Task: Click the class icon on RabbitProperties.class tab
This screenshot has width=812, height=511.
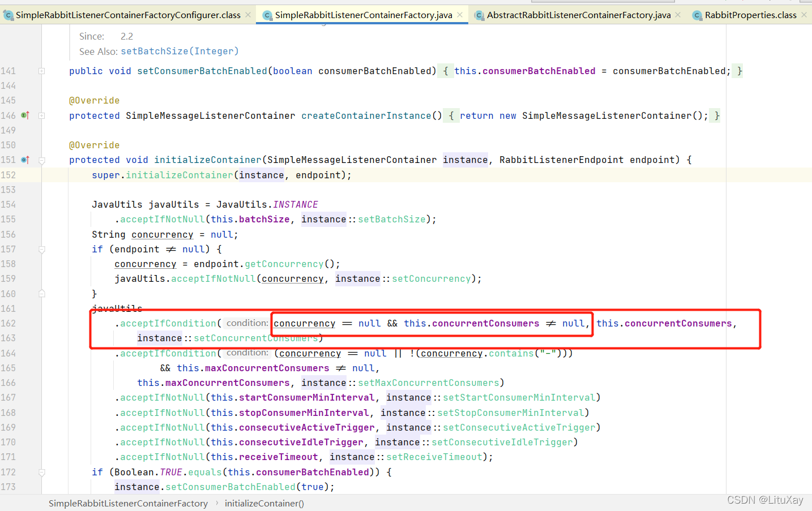Action: (x=697, y=15)
